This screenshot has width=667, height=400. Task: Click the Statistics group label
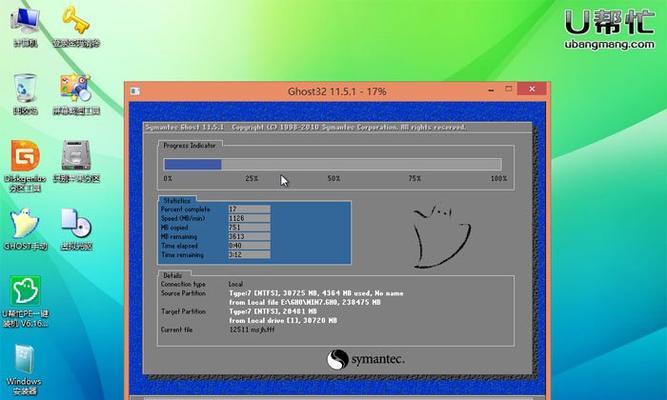coord(177,200)
